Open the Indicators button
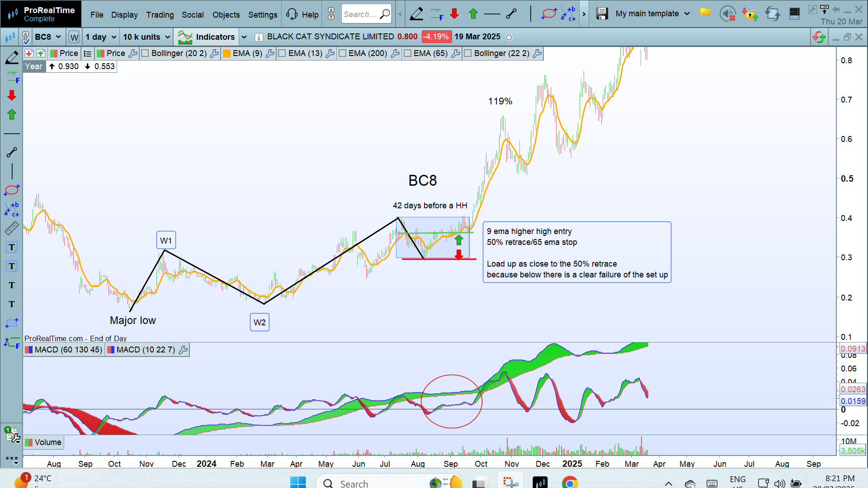The height and width of the screenshot is (488, 868). coord(207,37)
